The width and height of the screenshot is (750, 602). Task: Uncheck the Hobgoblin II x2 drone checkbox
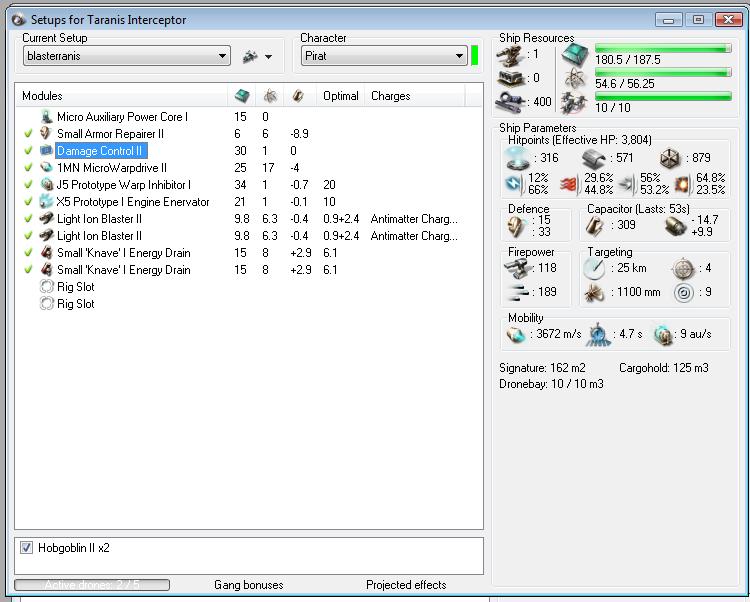[x=26, y=547]
